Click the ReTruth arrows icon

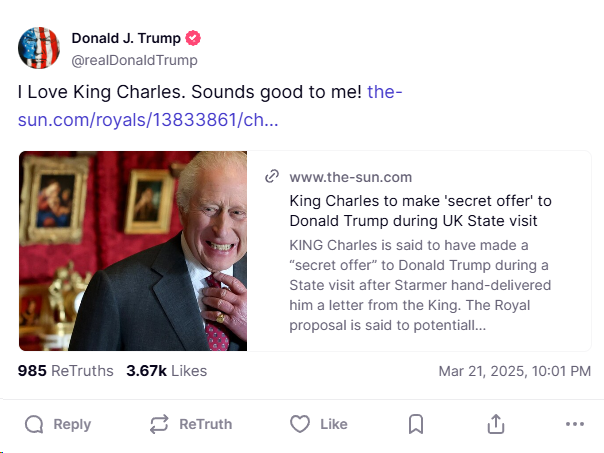tap(159, 424)
